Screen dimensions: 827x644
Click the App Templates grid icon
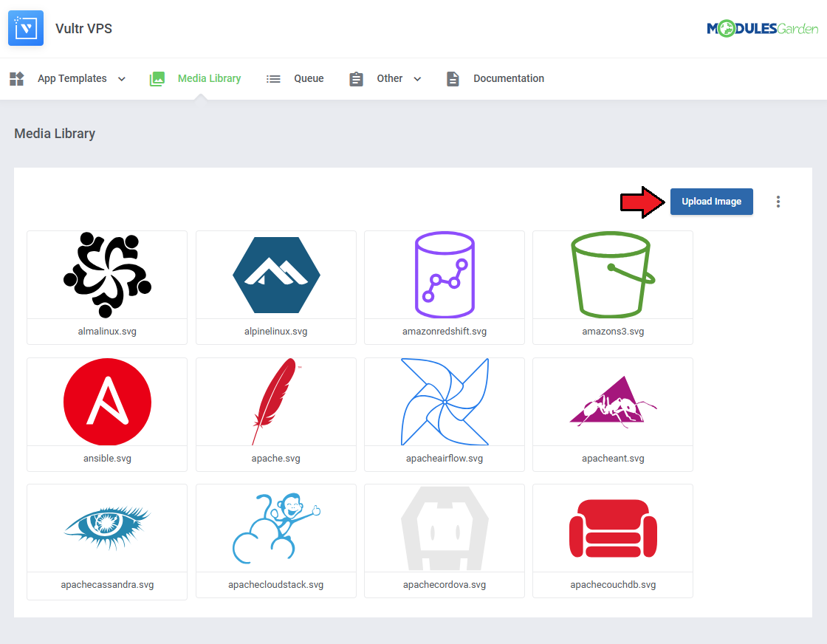17,78
